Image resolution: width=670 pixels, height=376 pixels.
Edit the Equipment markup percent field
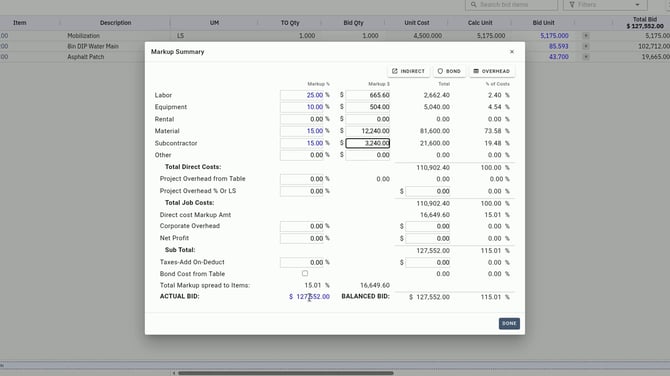click(x=302, y=107)
